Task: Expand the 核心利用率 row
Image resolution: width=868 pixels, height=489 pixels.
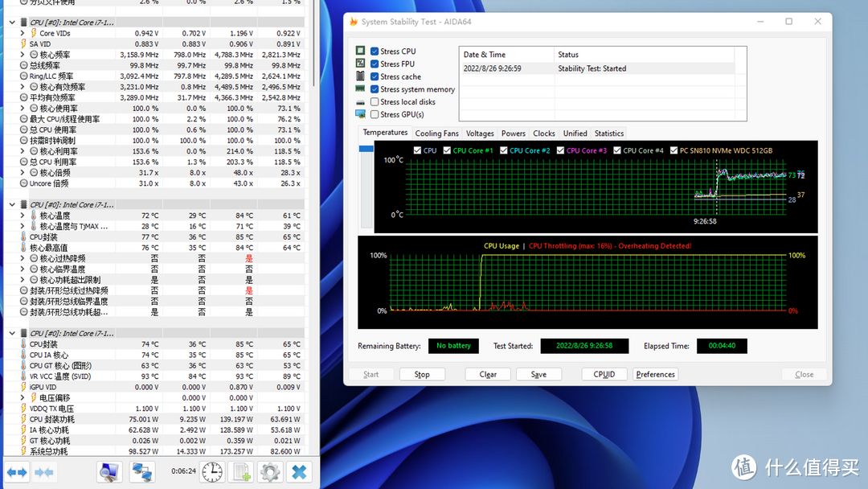Action: coord(23,151)
